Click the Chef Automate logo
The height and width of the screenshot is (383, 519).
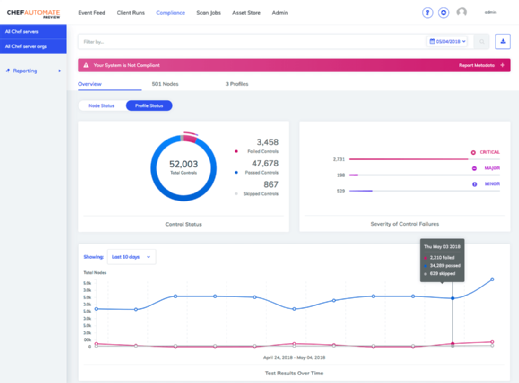33,13
